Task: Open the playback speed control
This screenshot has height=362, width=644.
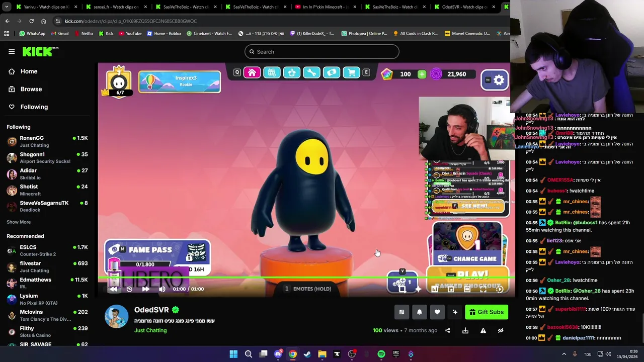Action: [x=499, y=289]
